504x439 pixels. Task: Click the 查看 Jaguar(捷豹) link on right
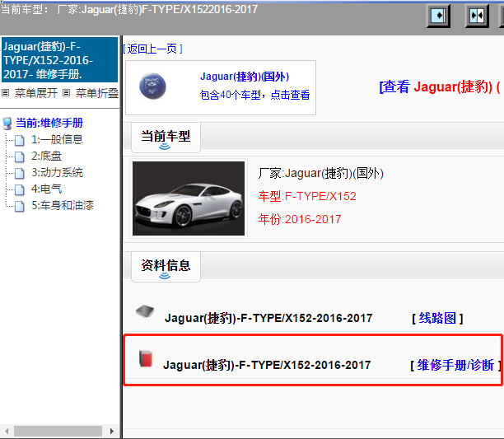point(440,86)
